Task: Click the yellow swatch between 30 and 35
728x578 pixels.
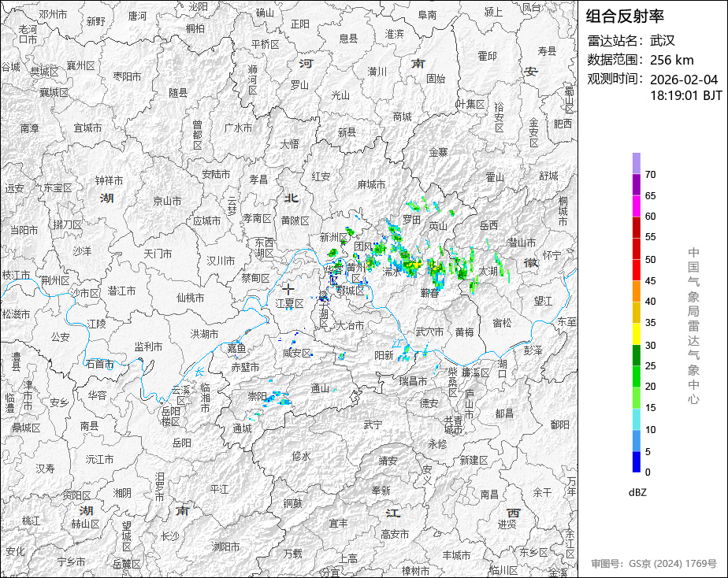Action: (637, 334)
